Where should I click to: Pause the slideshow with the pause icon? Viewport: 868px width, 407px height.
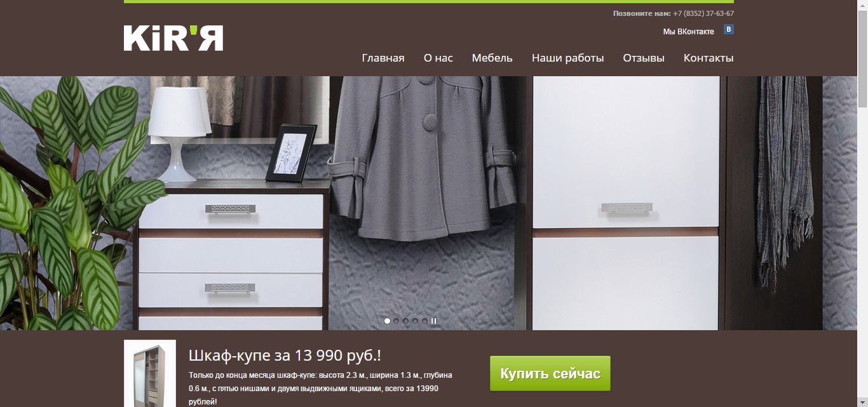(434, 321)
